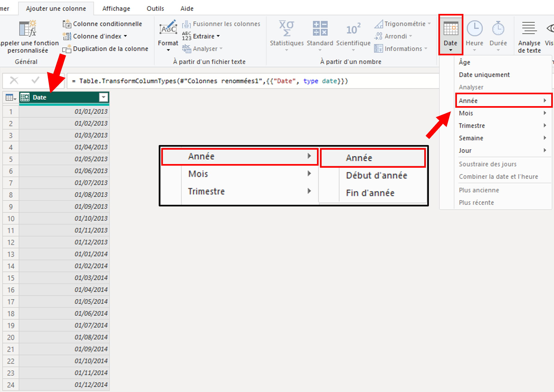Open the Extraire dropdown
Viewport: 554px width, 392px height.
point(206,36)
